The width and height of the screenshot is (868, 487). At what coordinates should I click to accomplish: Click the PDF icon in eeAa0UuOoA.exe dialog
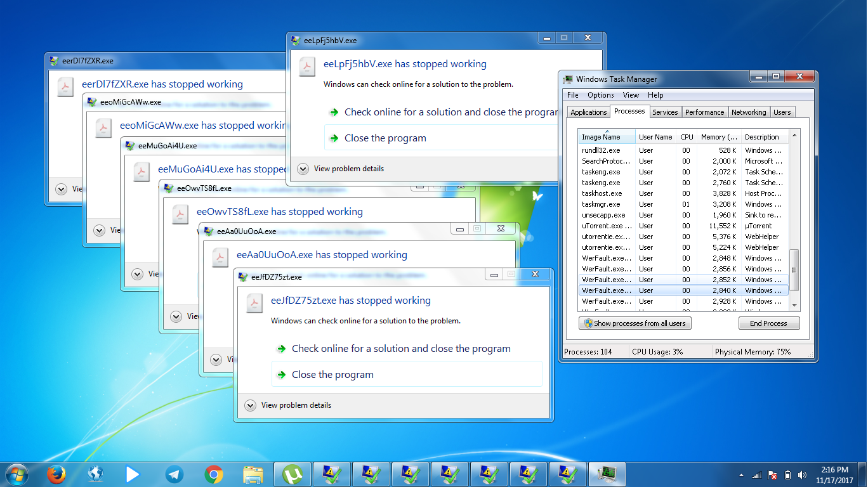(220, 257)
